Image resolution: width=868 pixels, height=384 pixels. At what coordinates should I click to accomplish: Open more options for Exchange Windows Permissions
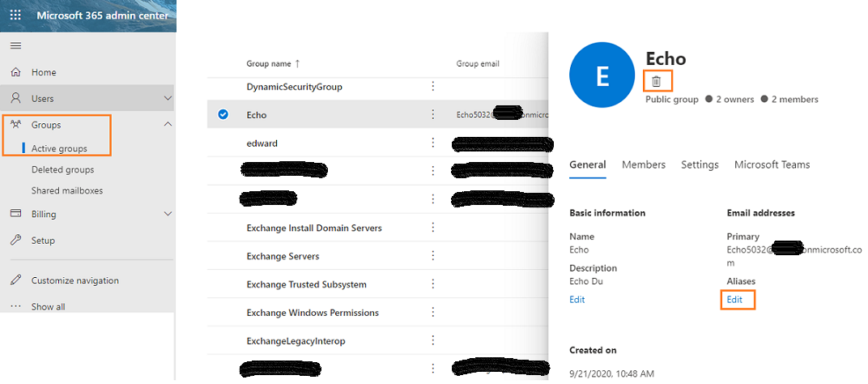[x=433, y=313]
